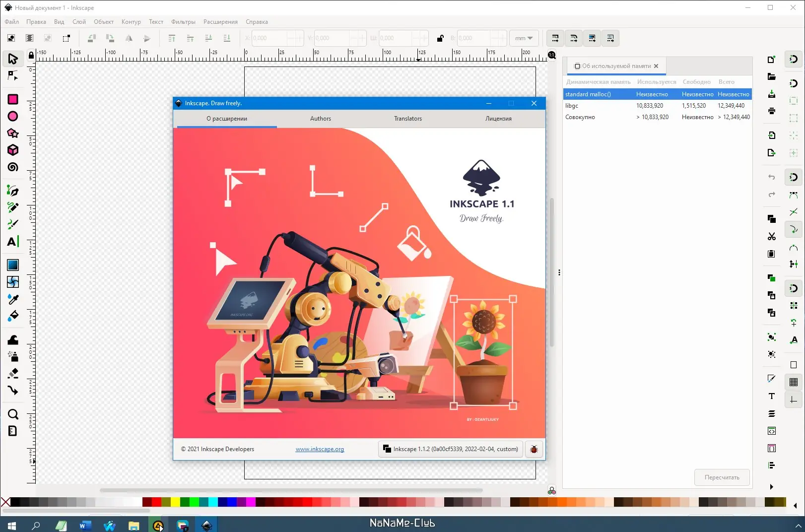This screenshot has height=532, width=805.
Task: Open the Фильтры menu
Action: (x=183, y=22)
